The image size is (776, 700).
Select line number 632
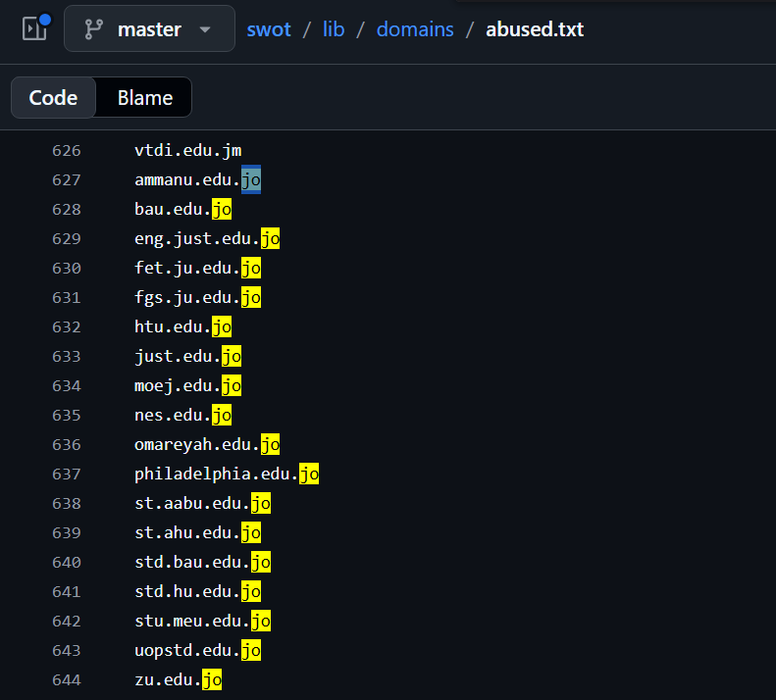click(67, 327)
